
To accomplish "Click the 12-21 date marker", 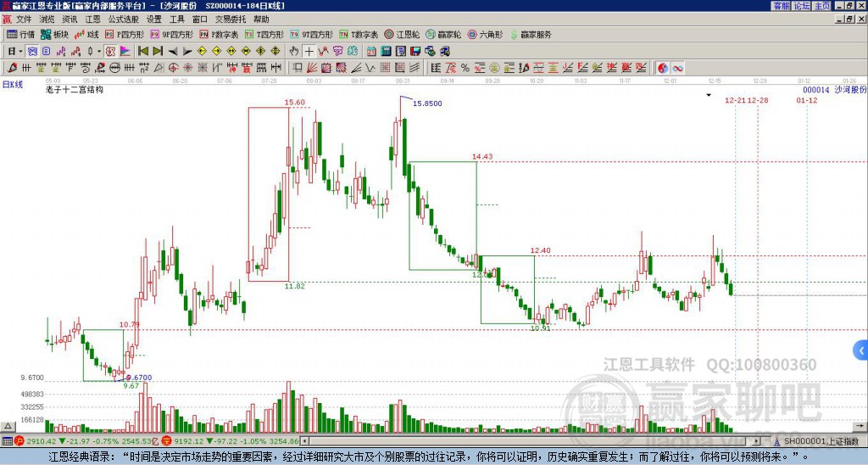I will click(x=735, y=100).
